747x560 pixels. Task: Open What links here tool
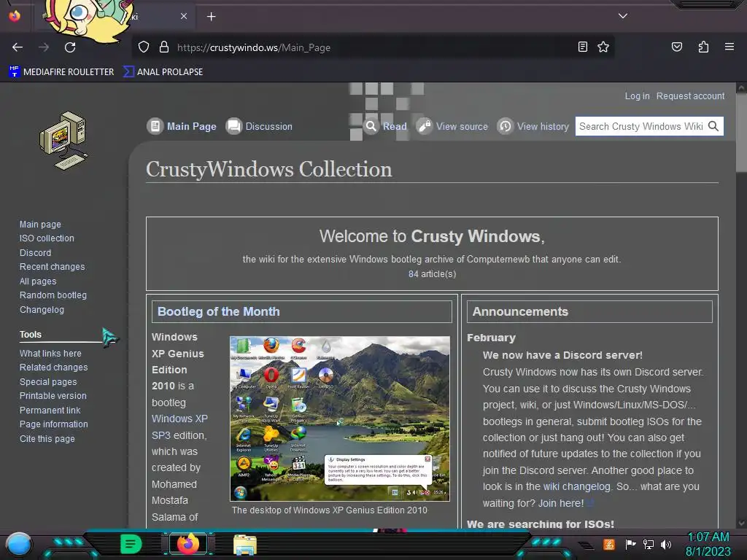pos(50,354)
